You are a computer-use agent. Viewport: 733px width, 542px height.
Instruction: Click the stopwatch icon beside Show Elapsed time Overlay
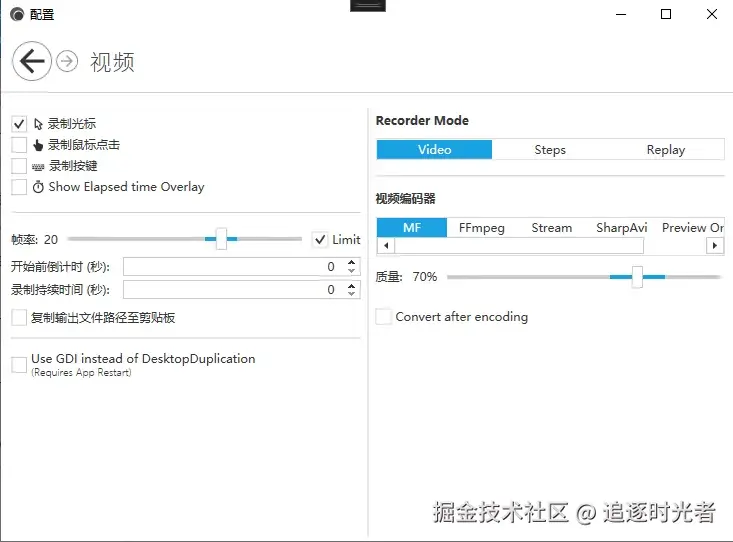pyautogui.click(x=38, y=187)
